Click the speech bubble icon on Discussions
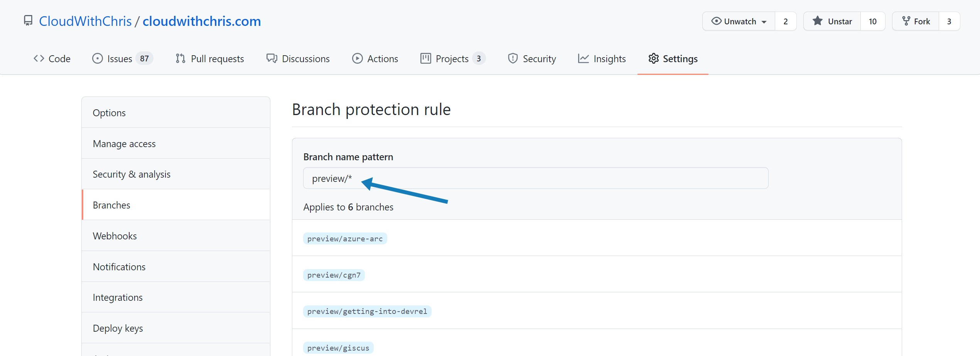Viewport: 980px width, 356px height. (x=272, y=58)
